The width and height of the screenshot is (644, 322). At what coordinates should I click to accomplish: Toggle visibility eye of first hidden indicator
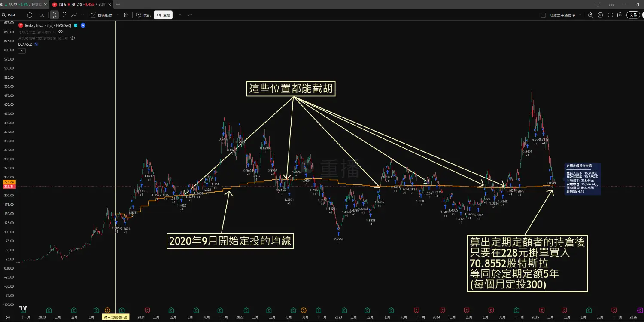(61, 31)
